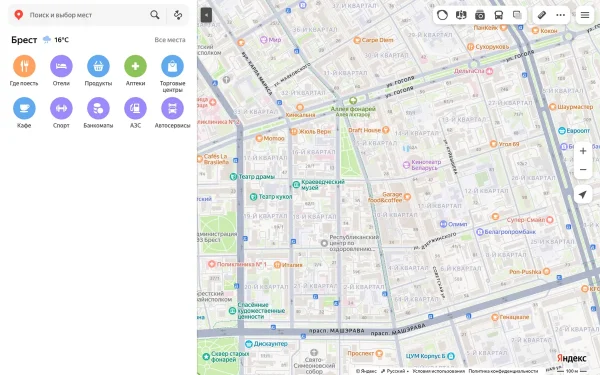Open the route planner icon
600x375 pixels.
point(178,15)
